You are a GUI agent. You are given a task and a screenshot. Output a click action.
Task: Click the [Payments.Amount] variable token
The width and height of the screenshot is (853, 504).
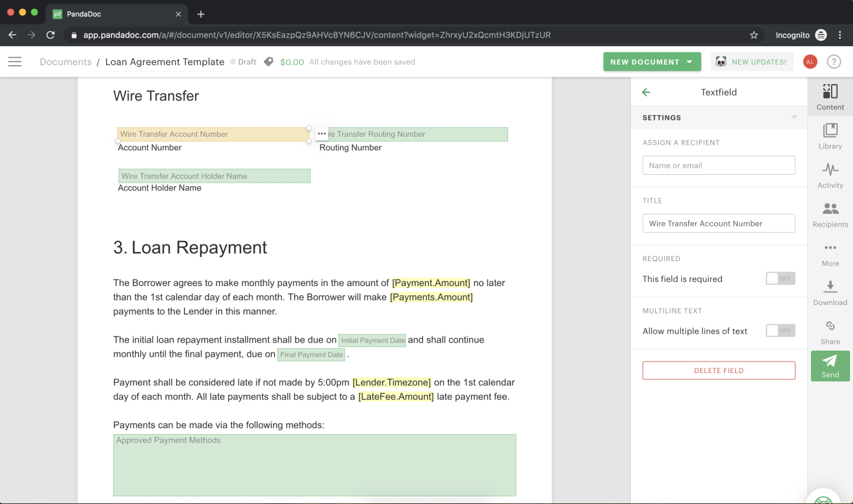[x=431, y=297]
